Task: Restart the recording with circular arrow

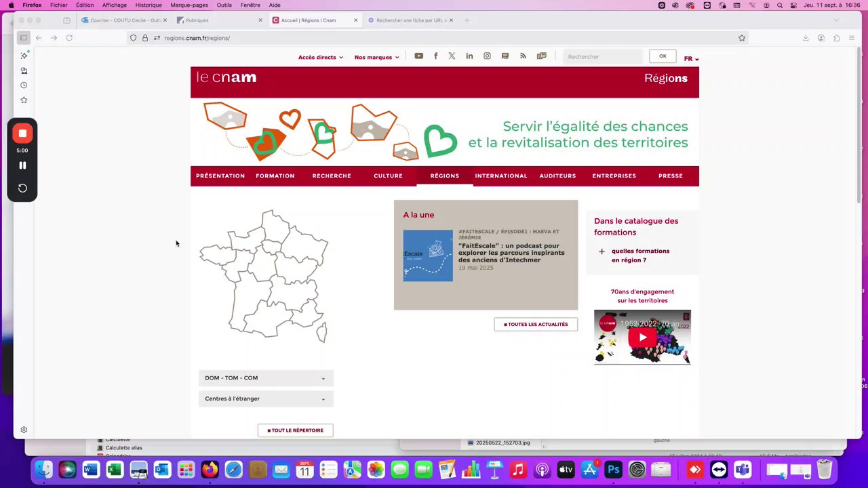Action: point(22,188)
